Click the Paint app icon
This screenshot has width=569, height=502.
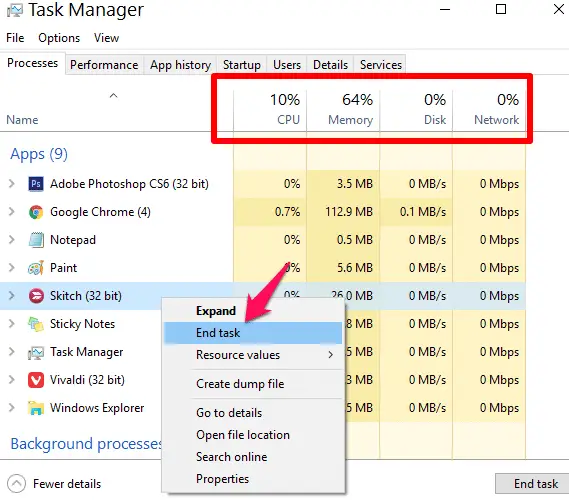click(x=36, y=268)
